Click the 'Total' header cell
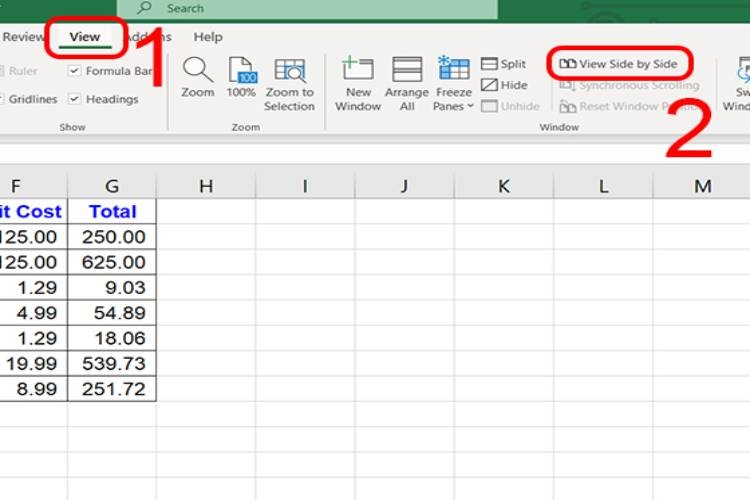The height and width of the screenshot is (500, 750). pos(112,211)
